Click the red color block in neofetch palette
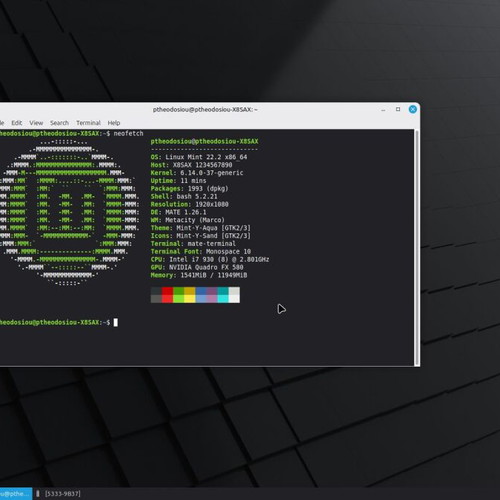This screenshot has width=500, height=500. coord(167,295)
